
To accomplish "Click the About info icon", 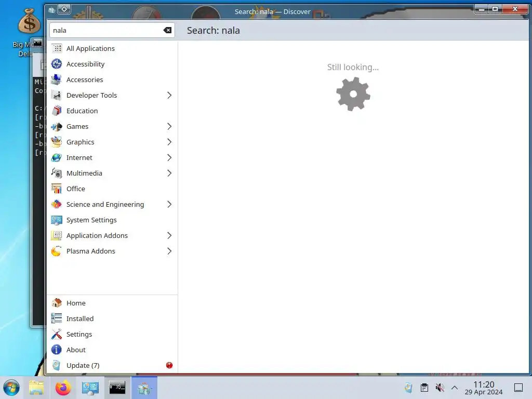I will pos(56,350).
